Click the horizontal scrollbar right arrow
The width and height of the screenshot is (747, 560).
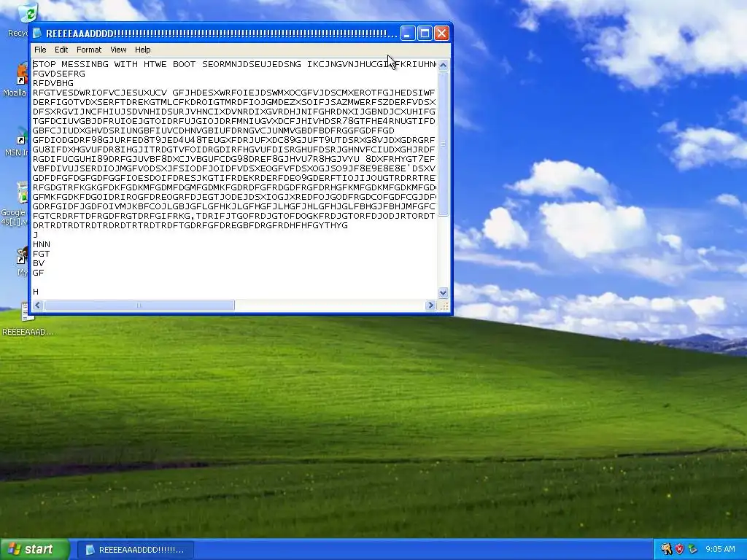(430, 306)
